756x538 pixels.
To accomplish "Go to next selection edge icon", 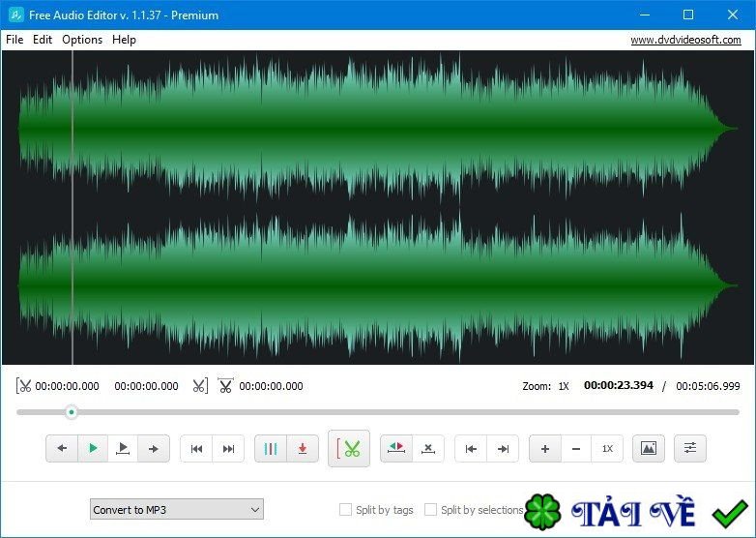I will 503,448.
